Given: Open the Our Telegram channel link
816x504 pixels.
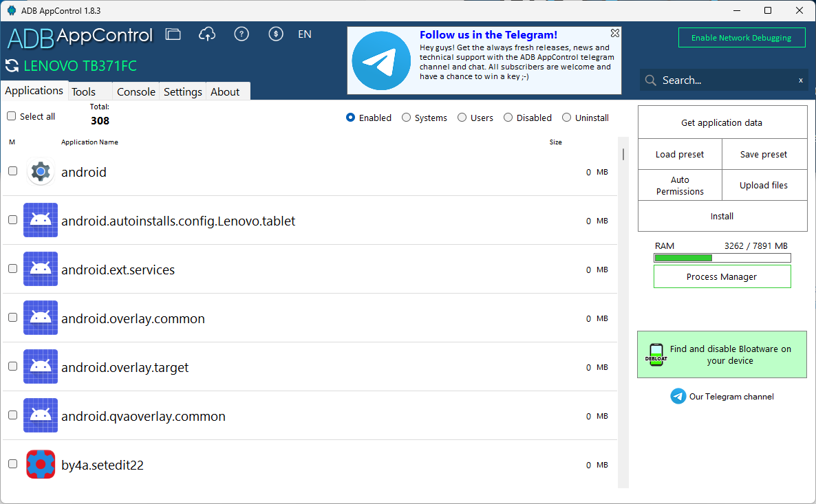Looking at the screenshot, I should tap(731, 397).
